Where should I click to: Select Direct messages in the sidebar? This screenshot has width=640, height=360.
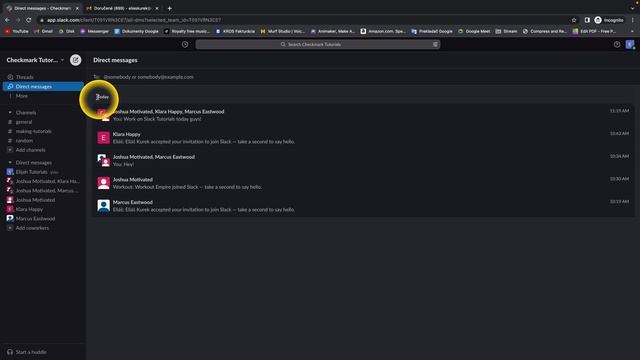[x=43, y=87]
